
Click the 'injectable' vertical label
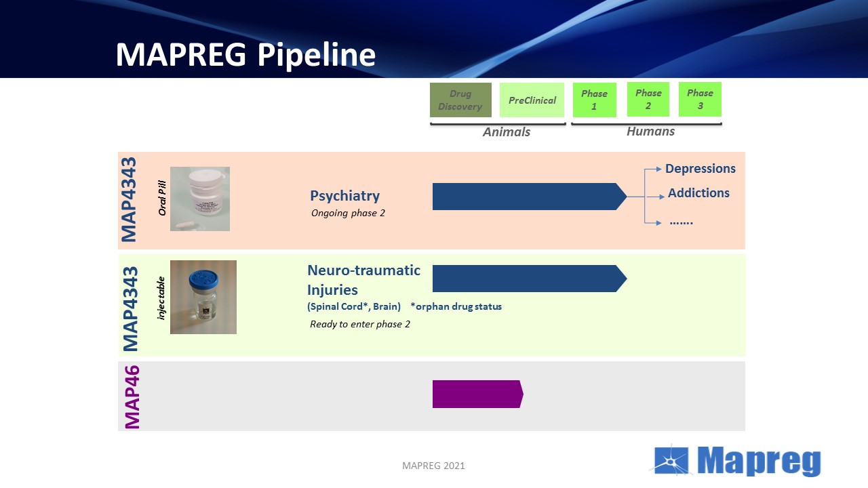(161, 298)
